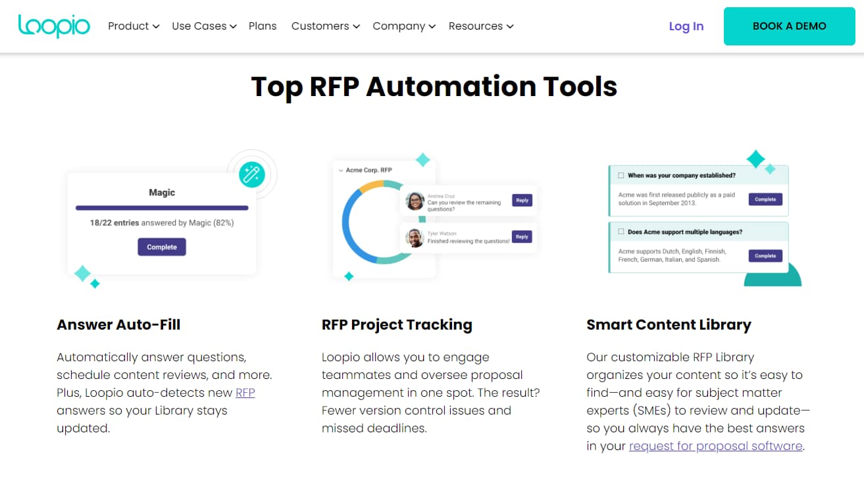The image size is (864, 504).
Task: Click the teal sparkle above Acme Corp. RFP card
Action: pos(422,160)
